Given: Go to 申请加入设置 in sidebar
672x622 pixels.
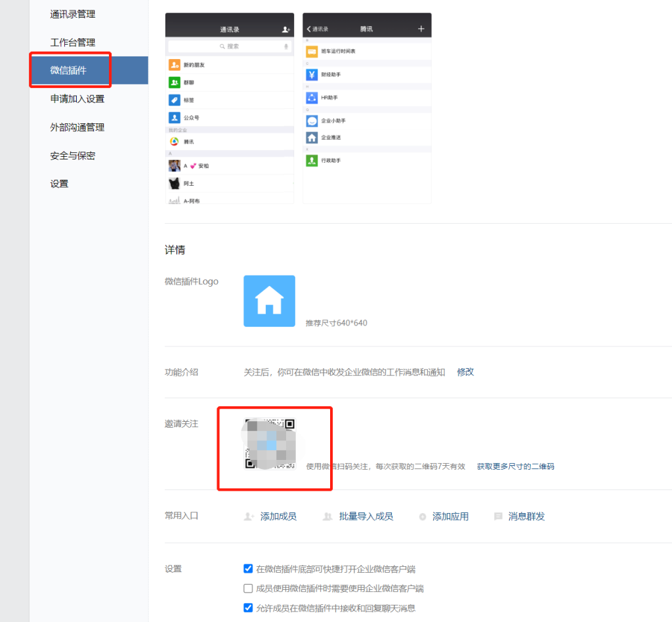Looking at the screenshot, I should [77, 99].
